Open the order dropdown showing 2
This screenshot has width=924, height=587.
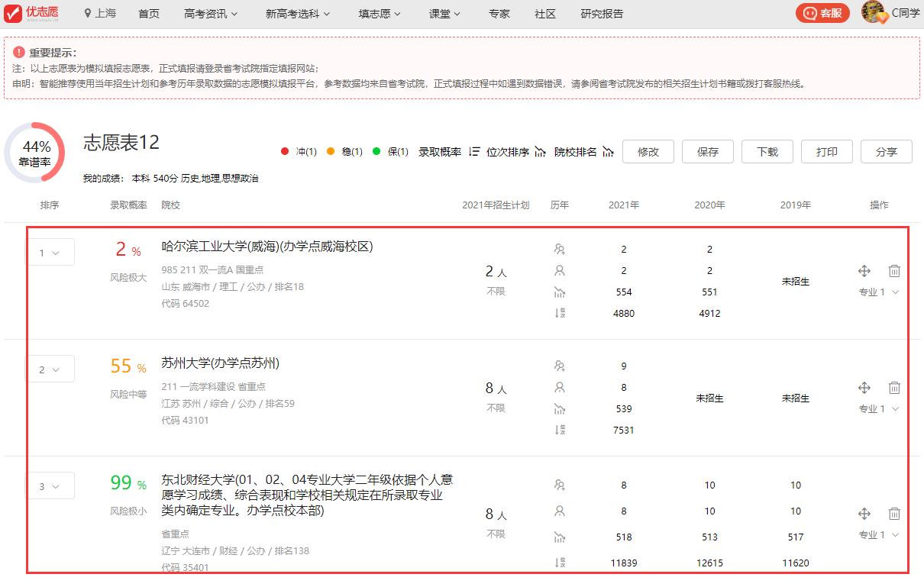50,369
